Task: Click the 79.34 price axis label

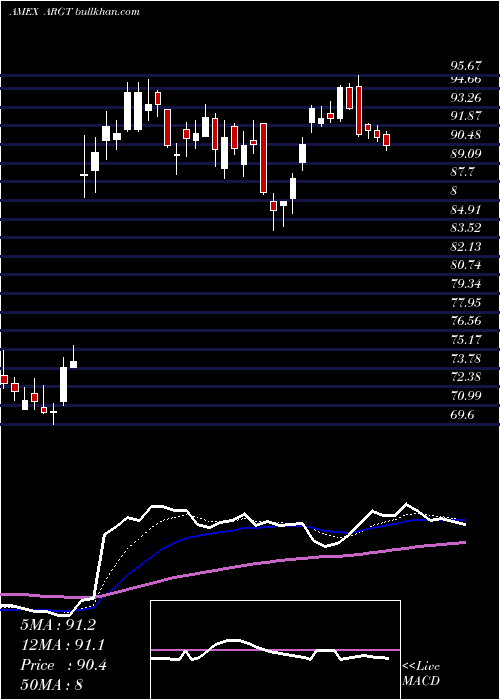Action: pos(466,284)
